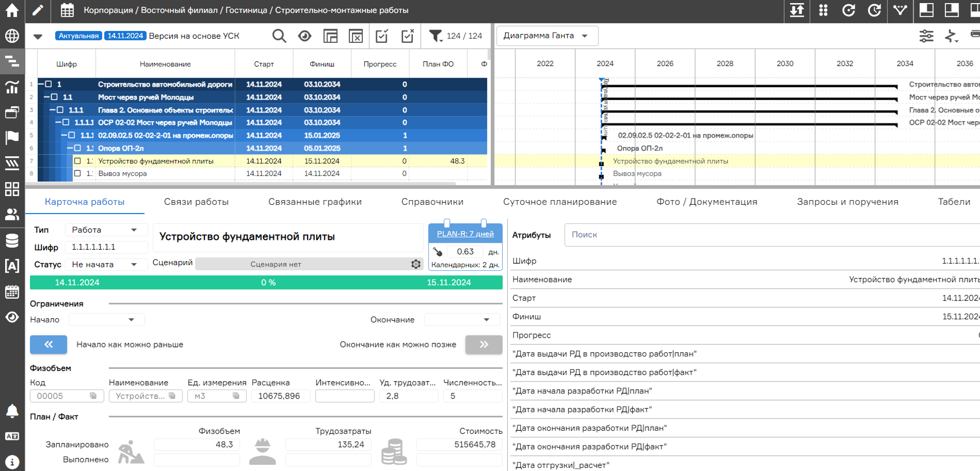Click the checkmark document icon
980x471 pixels.
pos(382,36)
